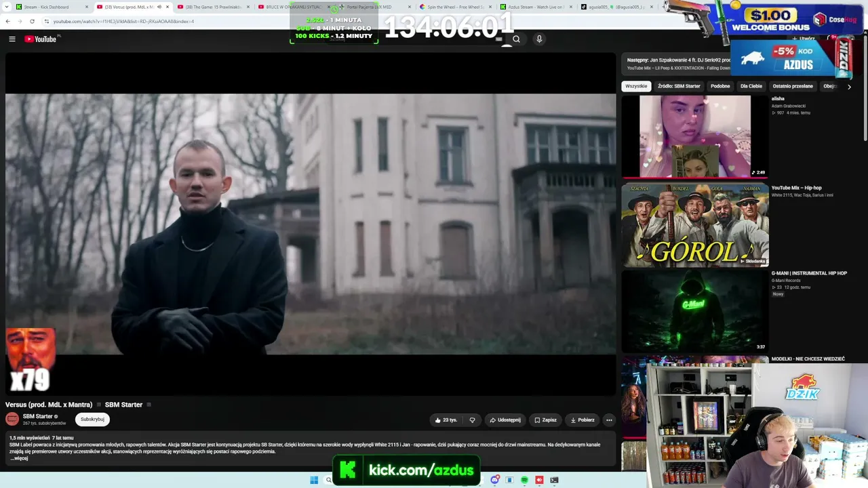Select the Źródło: SBM Starter chip

click(679, 86)
